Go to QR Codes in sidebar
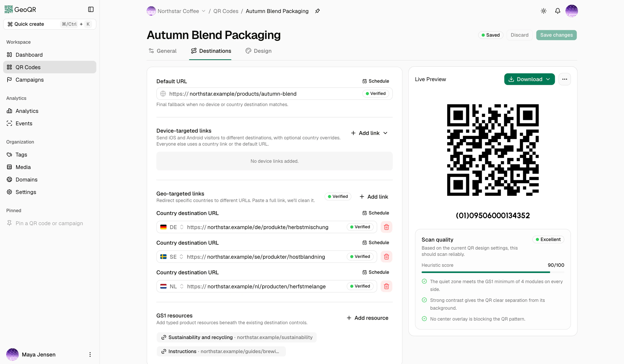This screenshot has width=624, height=364. click(50, 67)
